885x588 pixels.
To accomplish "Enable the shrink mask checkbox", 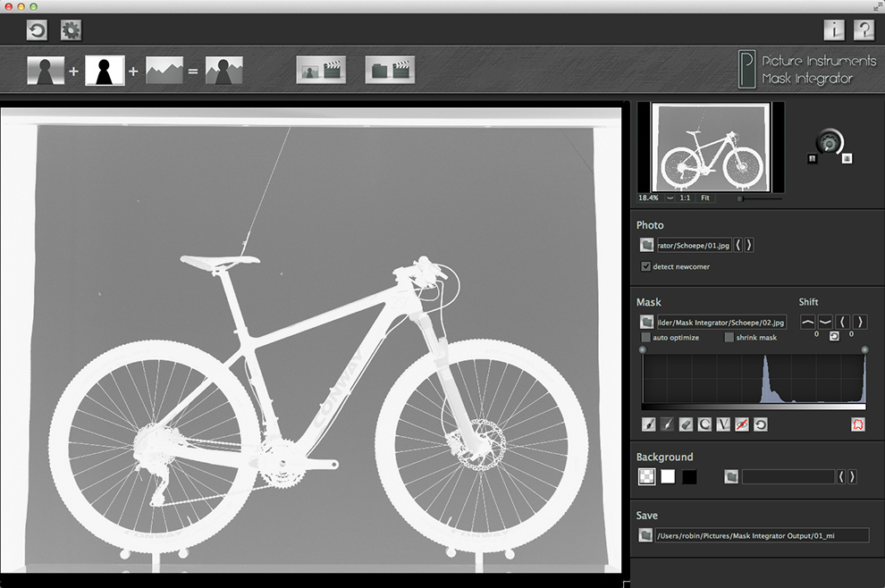I will pos(729,338).
